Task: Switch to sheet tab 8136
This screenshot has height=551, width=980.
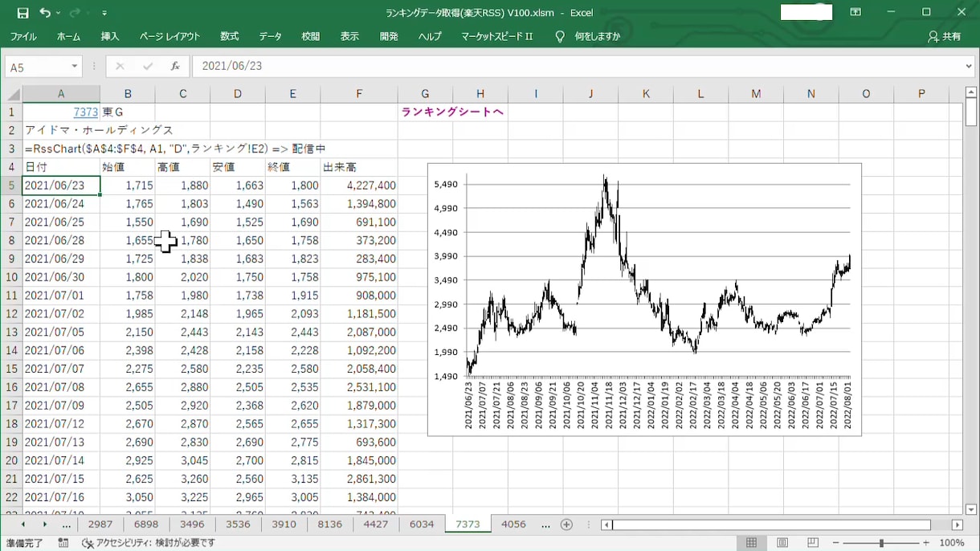Action: 329,524
